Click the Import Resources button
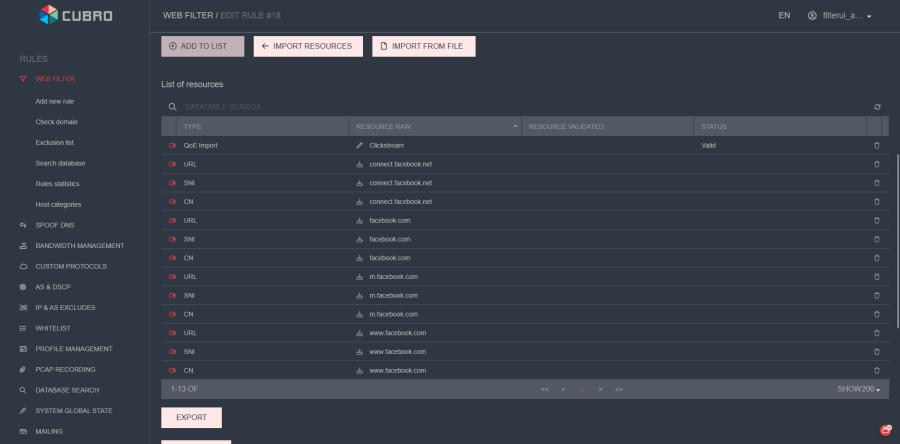This screenshot has height=444, width=900. click(x=307, y=46)
